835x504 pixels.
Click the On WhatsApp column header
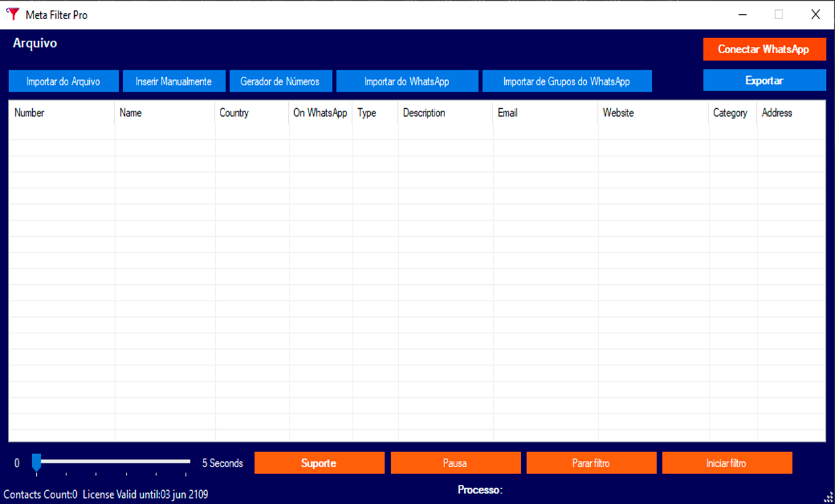click(320, 113)
